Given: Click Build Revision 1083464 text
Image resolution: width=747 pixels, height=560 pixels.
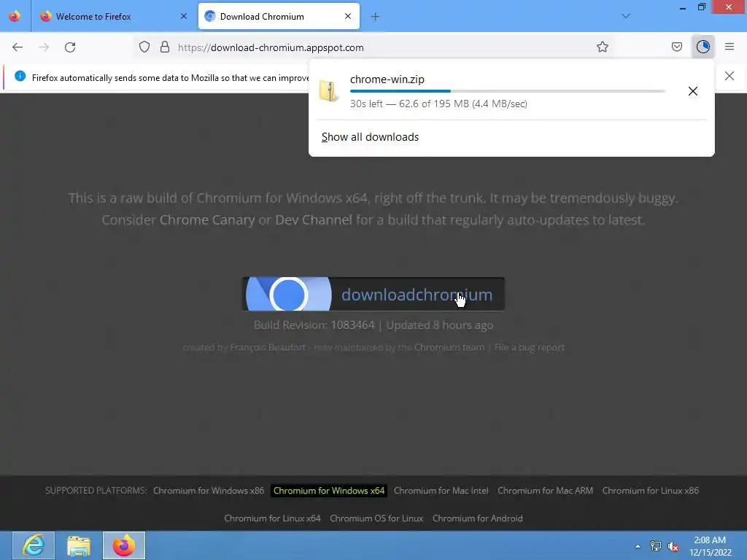Looking at the screenshot, I should click(314, 325).
